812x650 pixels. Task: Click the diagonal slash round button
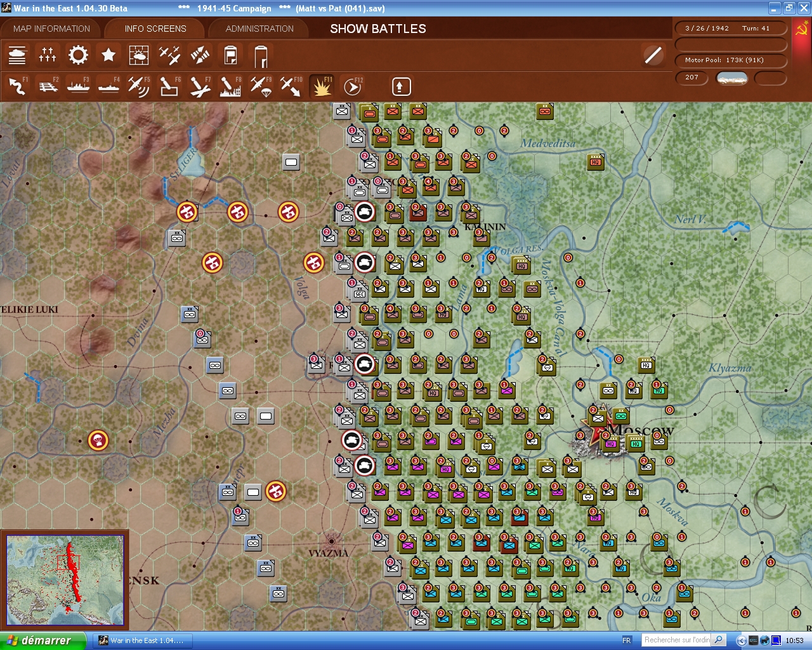tap(653, 55)
